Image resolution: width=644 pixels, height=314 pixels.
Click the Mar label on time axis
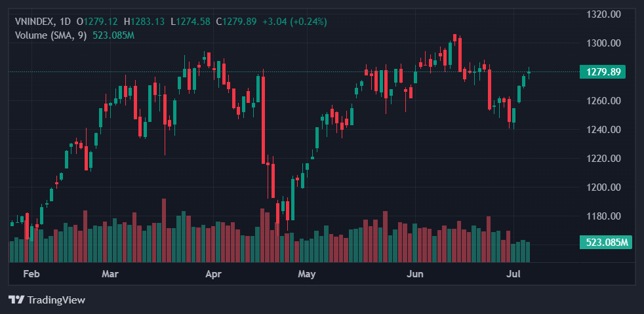(110, 273)
